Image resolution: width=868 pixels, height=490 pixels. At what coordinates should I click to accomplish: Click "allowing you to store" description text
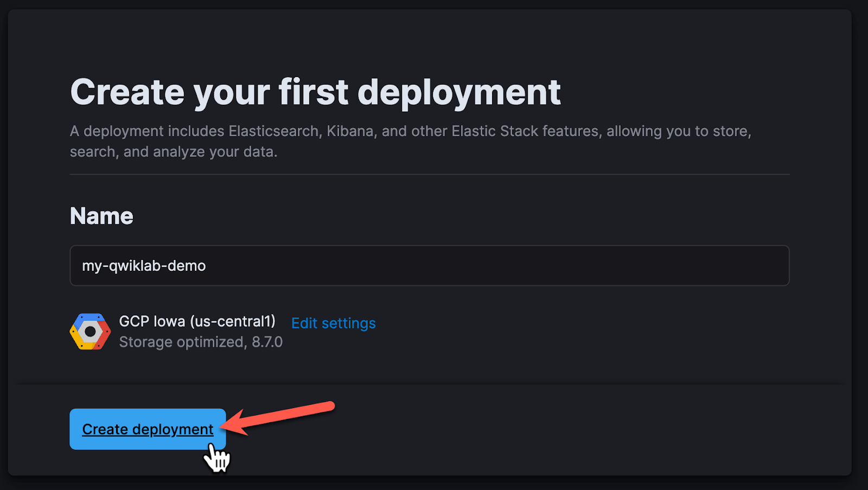click(678, 131)
